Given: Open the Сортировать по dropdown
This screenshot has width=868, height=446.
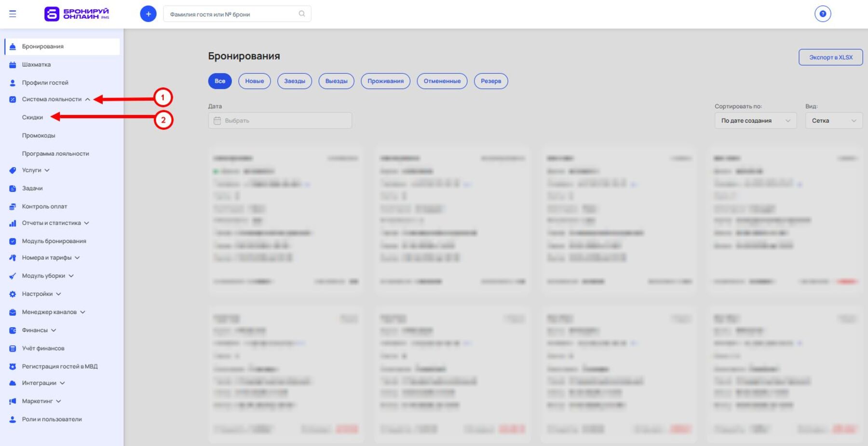Looking at the screenshot, I should 755,121.
